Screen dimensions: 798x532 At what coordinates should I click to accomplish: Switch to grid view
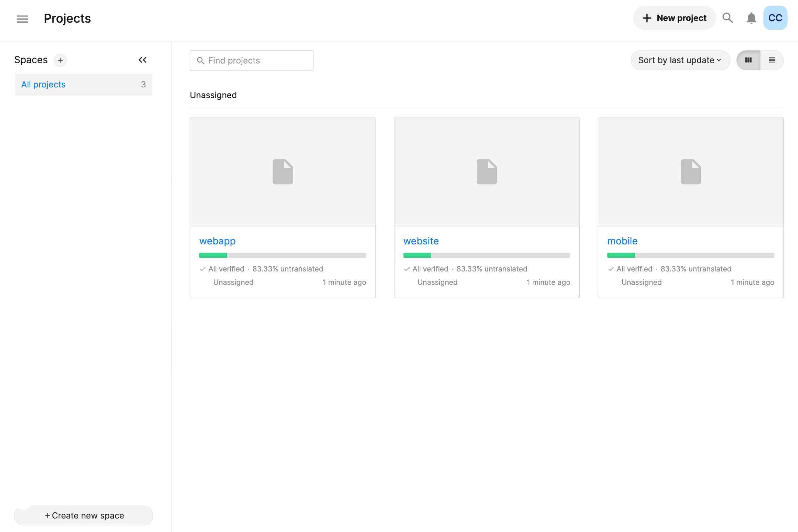(x=748, y=61)
